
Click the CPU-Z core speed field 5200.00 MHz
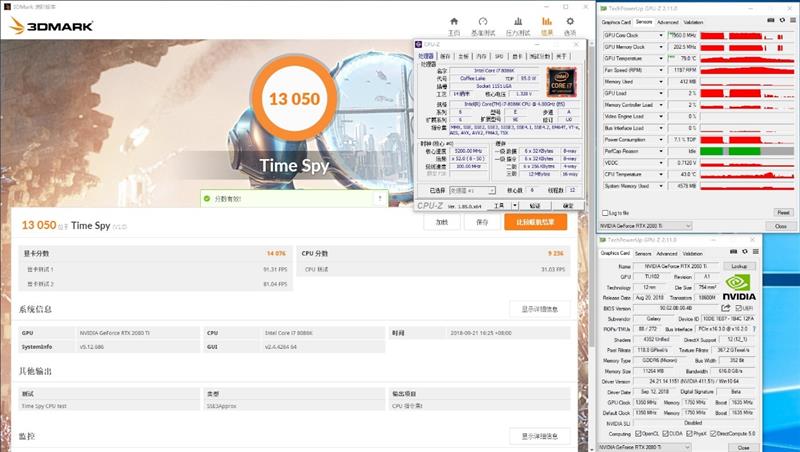[467, 152]
